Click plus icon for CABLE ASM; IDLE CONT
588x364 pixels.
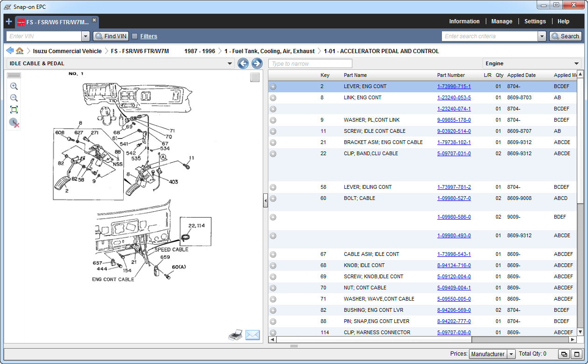[x=273, y=254]
